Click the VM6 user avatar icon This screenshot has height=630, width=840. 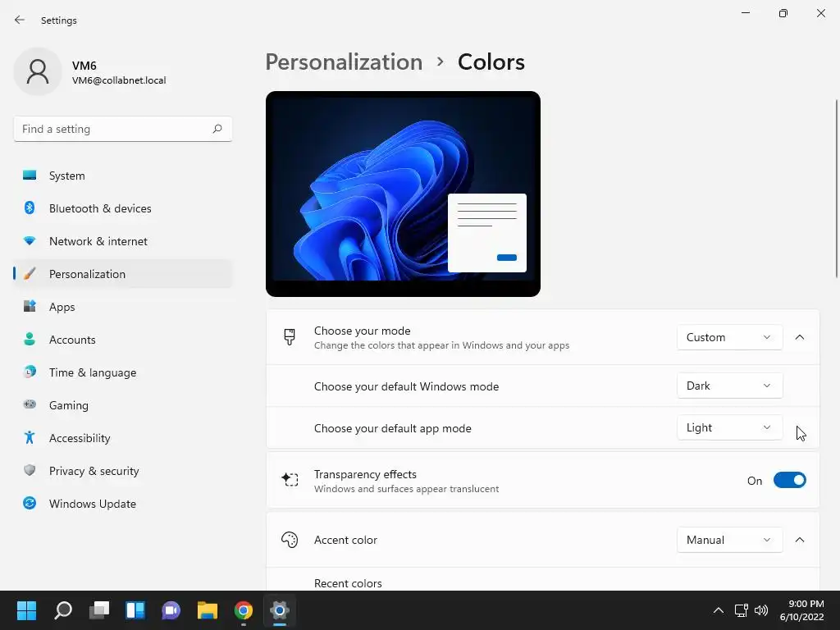(x=38, y=71)
